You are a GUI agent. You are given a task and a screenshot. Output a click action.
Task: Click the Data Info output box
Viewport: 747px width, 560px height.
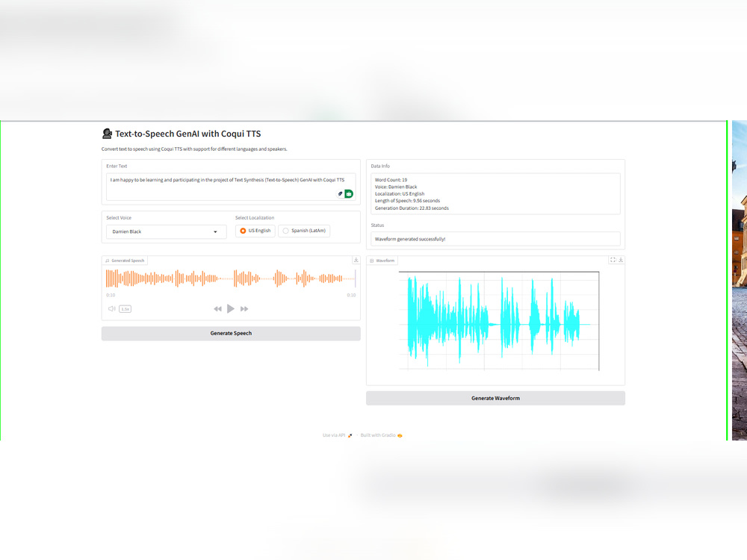pyautogui.click(x=495, y=194)
